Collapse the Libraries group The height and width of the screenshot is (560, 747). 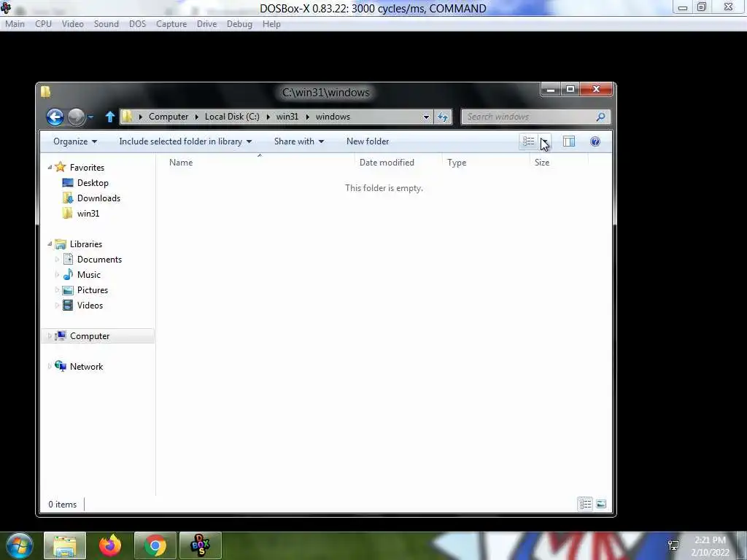click(x=50, y=244)
